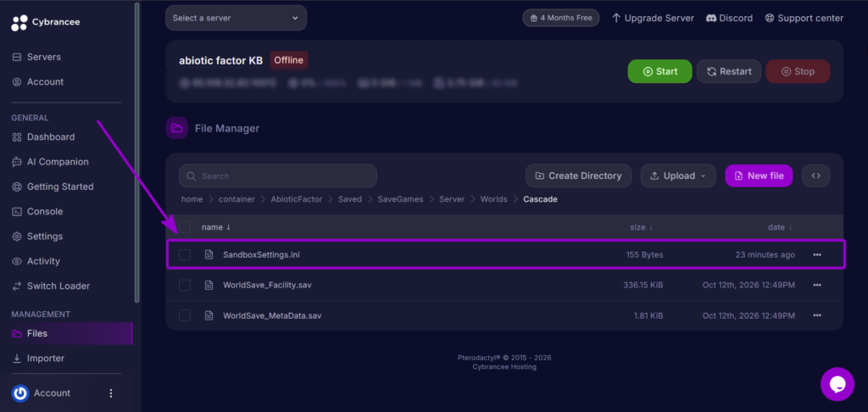Click the WorldSave_Facility.sav file icon
868x412 pixels.
[209, 285]
